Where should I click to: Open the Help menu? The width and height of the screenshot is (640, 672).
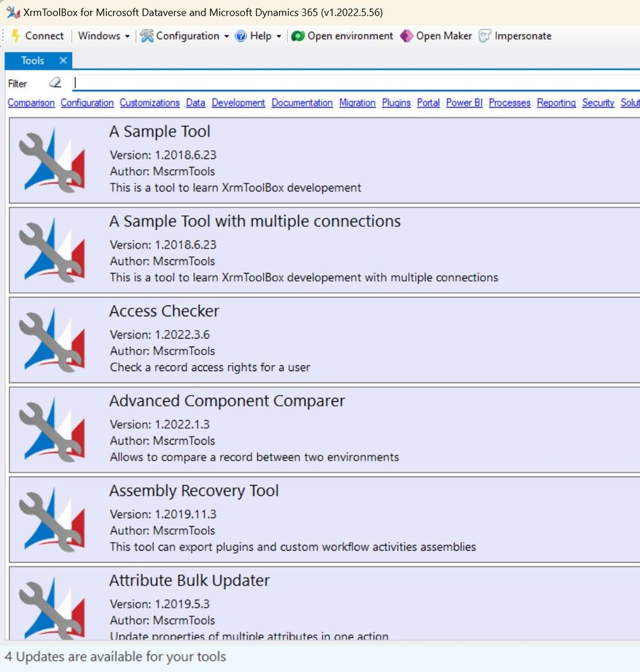tap(261, 36)
